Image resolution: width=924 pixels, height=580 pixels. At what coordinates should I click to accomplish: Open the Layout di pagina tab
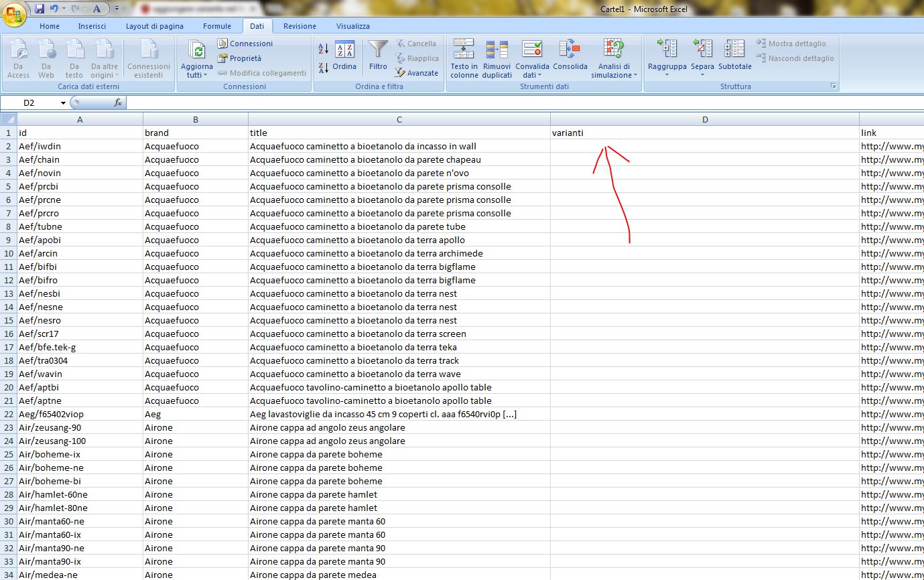(155, 26)
